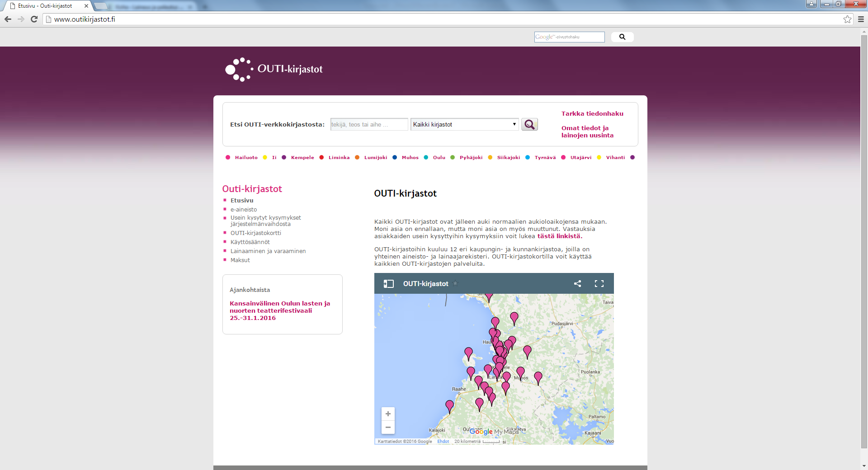Screen dimensions: 868x470
Task: Switch to the second blurred browser tab
Action: [151, 6]
